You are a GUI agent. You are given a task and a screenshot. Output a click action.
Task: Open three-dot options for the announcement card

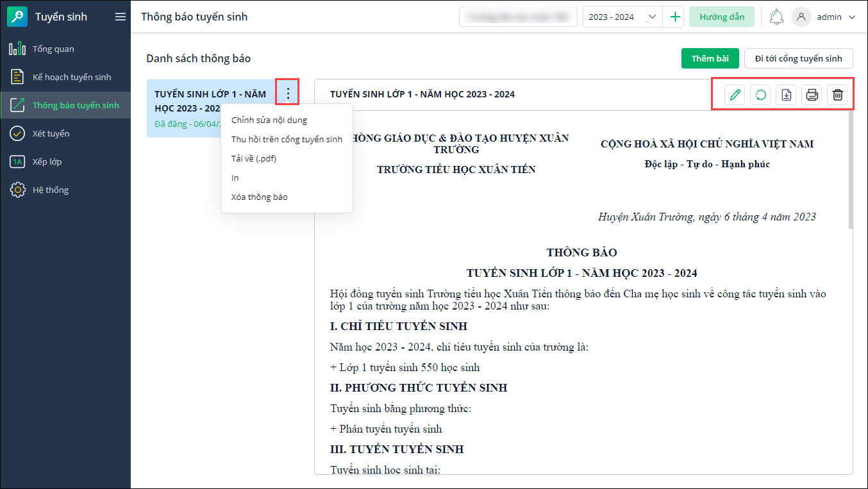(288, 94)
